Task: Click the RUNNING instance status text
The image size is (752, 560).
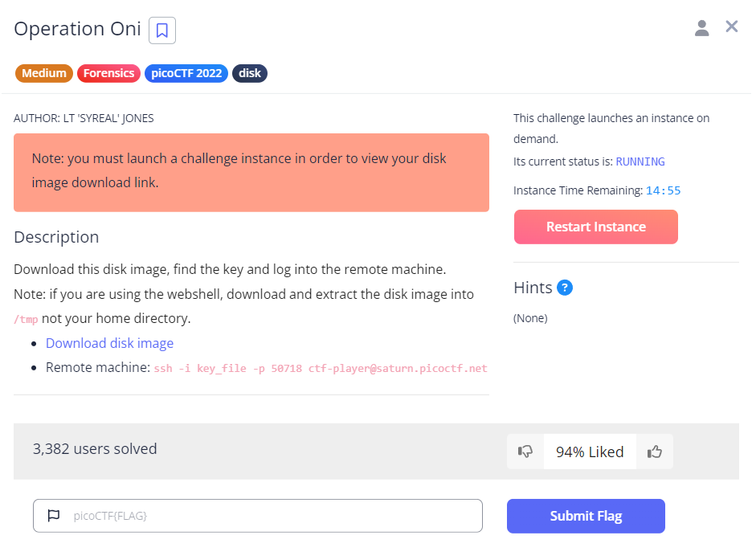Action: (x=640, y=161)
